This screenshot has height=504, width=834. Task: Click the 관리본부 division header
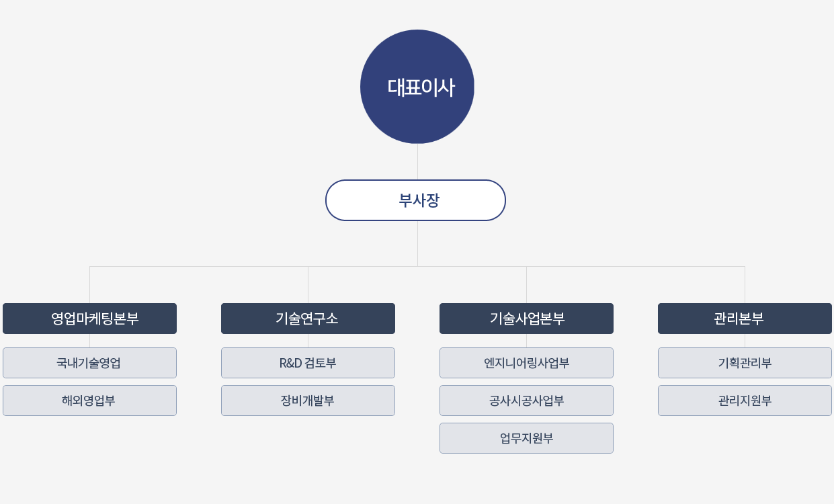(745, 319)
